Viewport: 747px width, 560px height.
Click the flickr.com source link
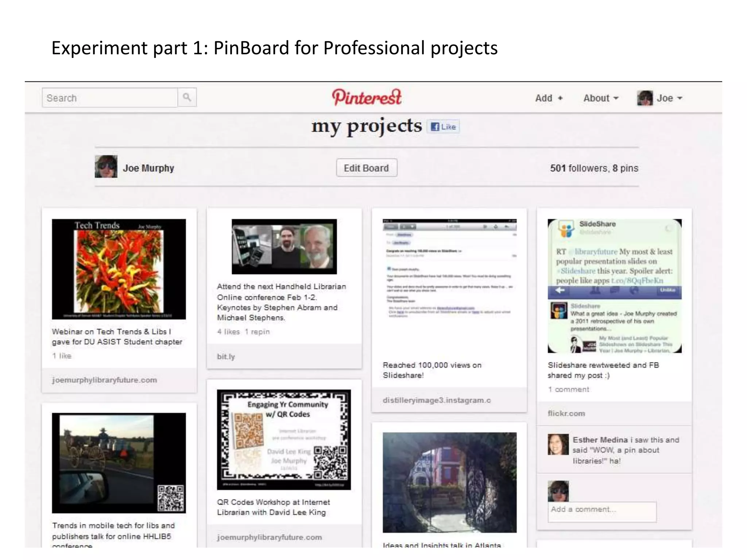(566, 413)
